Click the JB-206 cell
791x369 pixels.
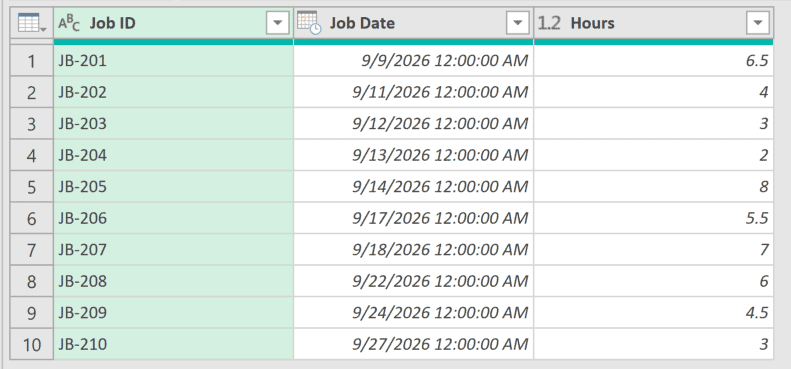[x=174, y=218]
